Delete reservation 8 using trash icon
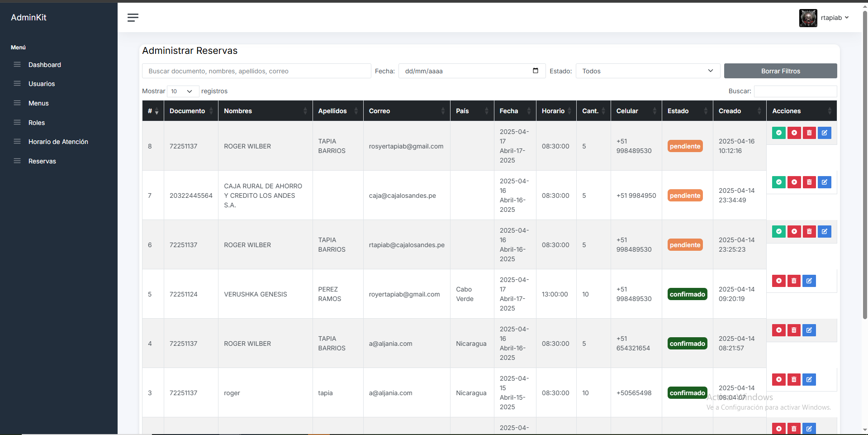Viewport: 868px width, 435px height. tap(809, 133)
